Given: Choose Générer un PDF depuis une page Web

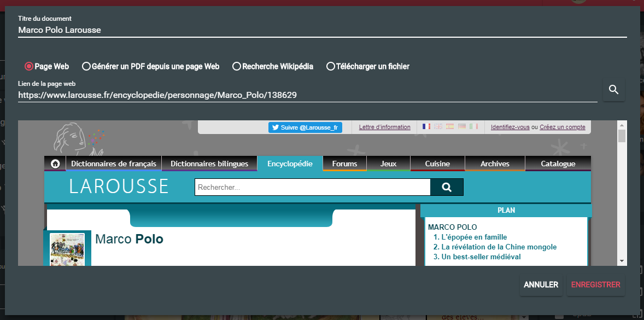Looking at the screenshot, I should [x=86, y=66].
